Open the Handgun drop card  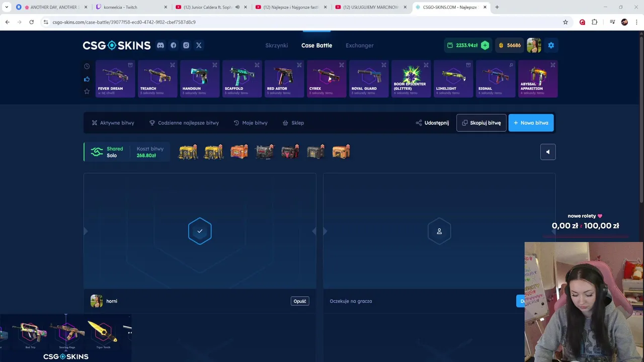200,79
